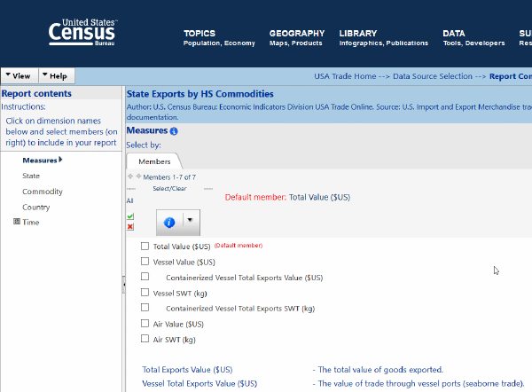532x392 pixels.
Task: Select Commodity dimension in report contents
Action: coord(43,192)
